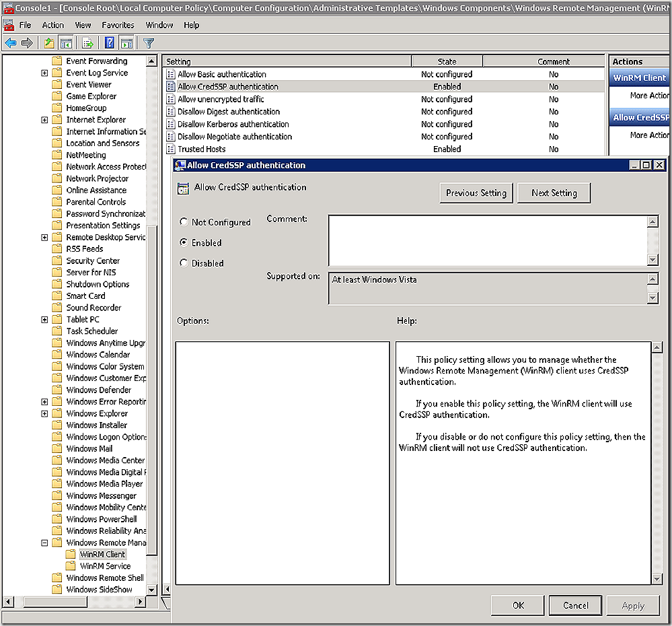Click the policy icon for Disallow Digest authentication
The height and width of the screenshot is (626, 672).
pyautogui.click(x=171, y=112)
